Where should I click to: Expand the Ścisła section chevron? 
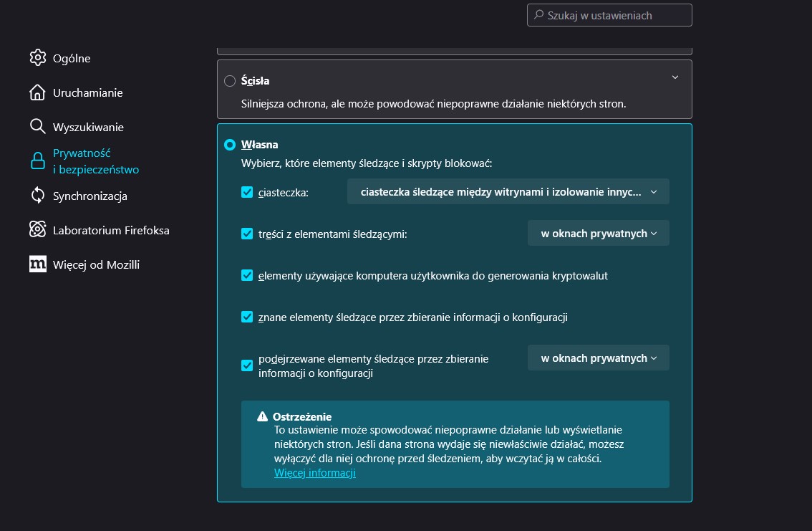tap(675, 77)
